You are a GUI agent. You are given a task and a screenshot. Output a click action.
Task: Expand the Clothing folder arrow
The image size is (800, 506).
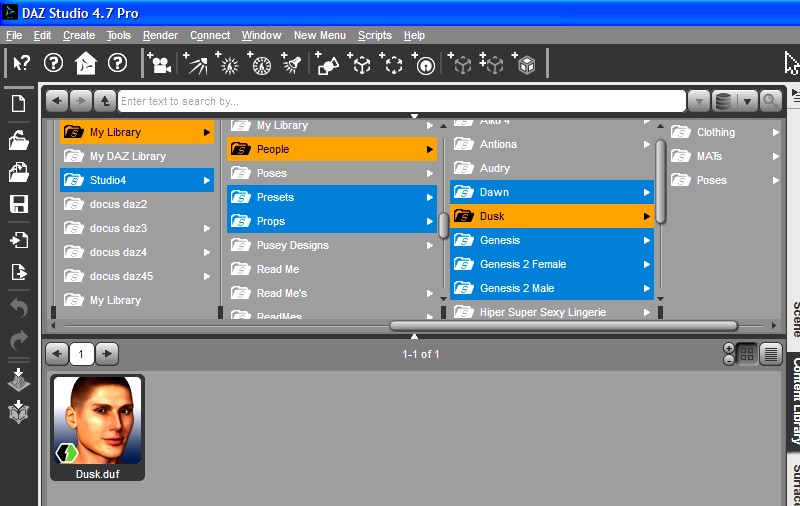(x=776, y=132)
